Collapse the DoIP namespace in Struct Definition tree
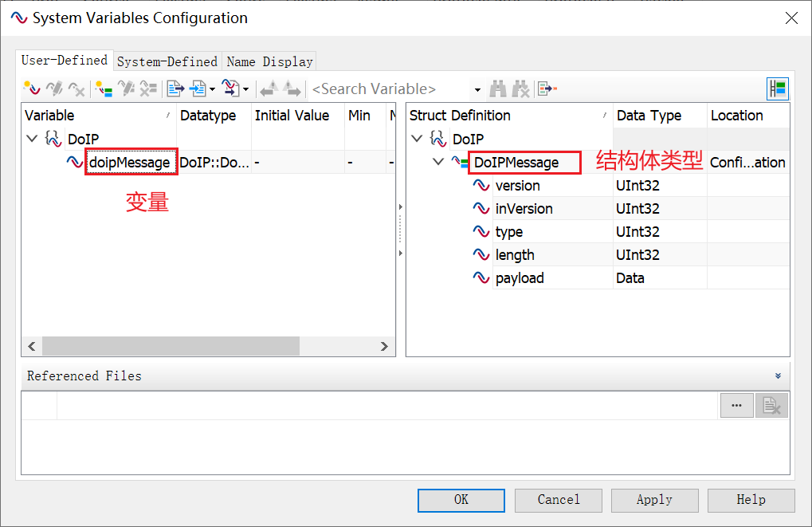The image size is (812, 527). point(417,139)
